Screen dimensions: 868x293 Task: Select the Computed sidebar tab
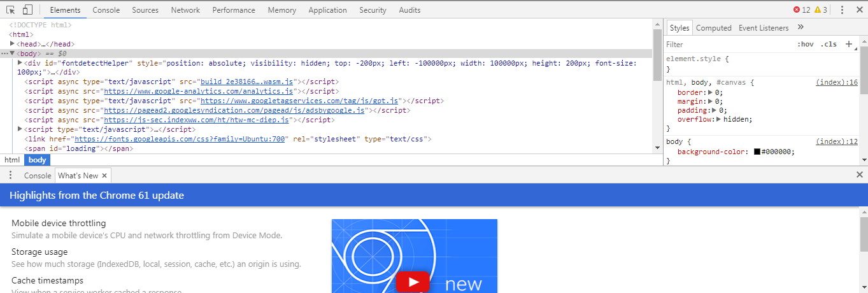(x=713, y=27)
